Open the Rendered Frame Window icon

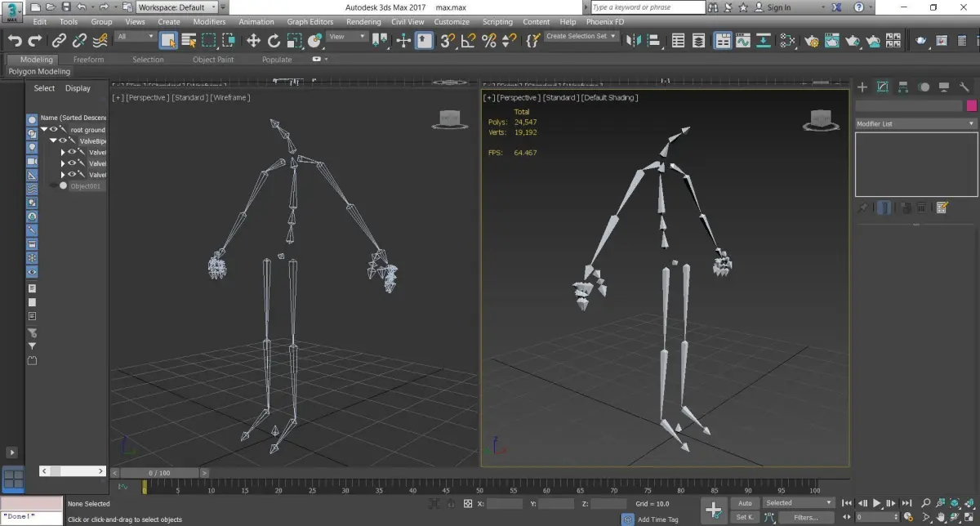[832, 40]
